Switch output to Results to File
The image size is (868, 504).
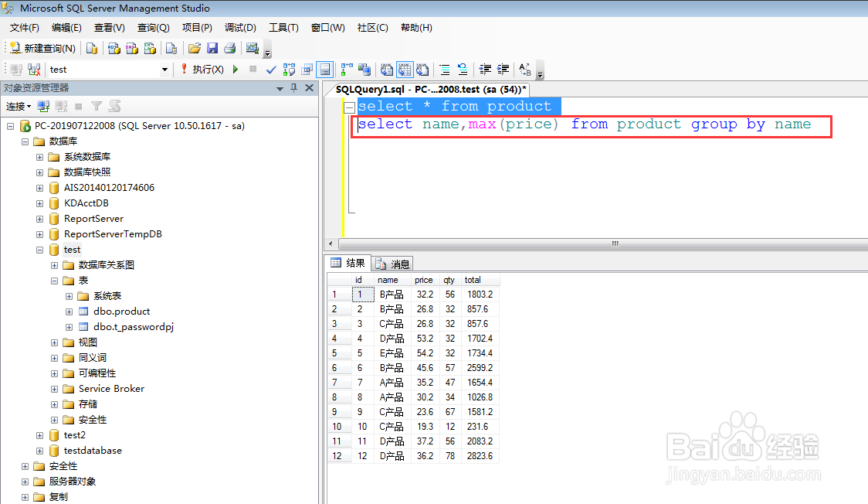click(423, 70)
